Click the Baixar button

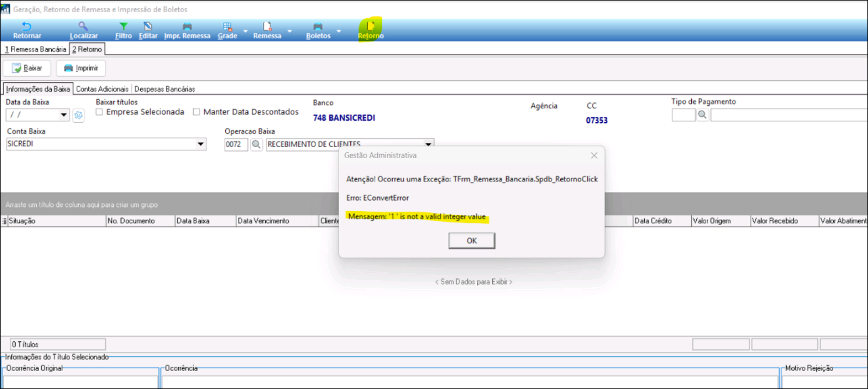tap(27, 68)
